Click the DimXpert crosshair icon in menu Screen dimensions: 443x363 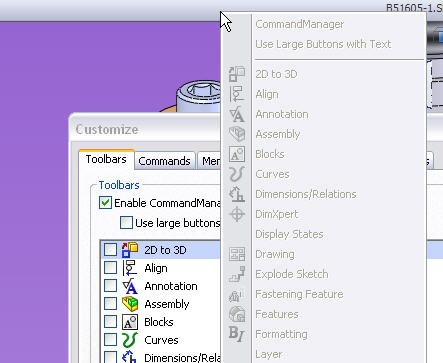click(x=237, y=214)
